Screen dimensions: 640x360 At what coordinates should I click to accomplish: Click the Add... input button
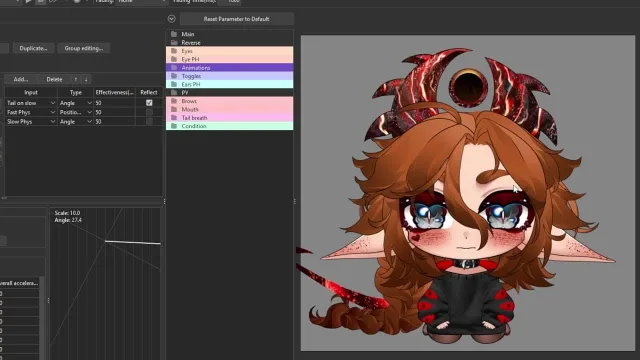(x=21, y=79)
